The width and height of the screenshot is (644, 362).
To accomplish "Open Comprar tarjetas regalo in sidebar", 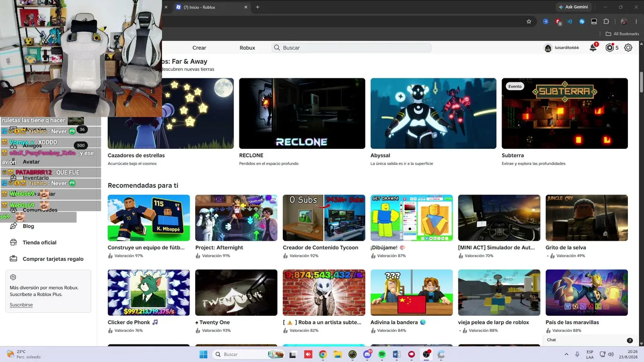I will pos(53,259).
